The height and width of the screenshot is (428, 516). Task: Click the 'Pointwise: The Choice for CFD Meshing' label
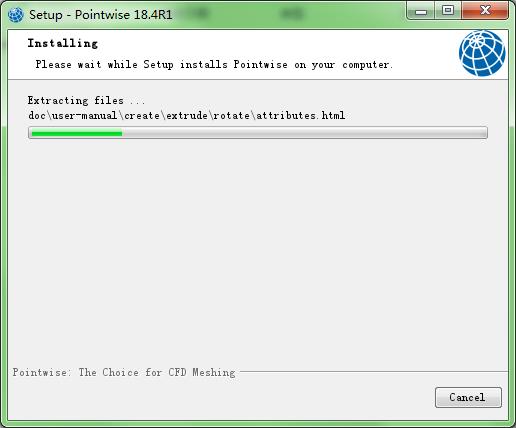124,372
